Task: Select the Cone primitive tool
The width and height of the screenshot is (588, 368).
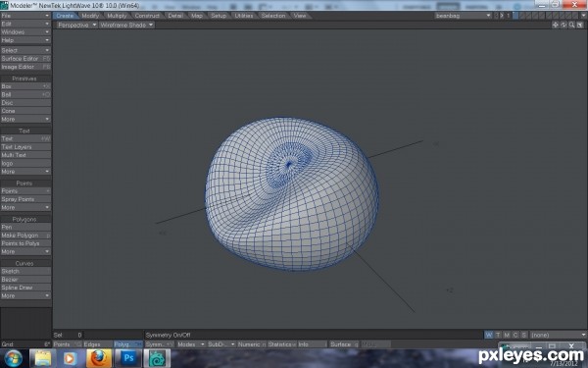Action: (25, 111)
